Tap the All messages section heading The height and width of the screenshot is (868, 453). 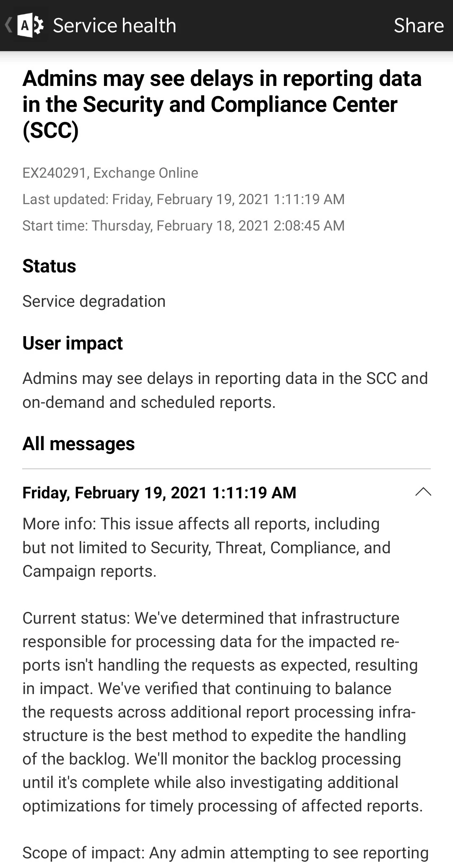tap(79, 443)
